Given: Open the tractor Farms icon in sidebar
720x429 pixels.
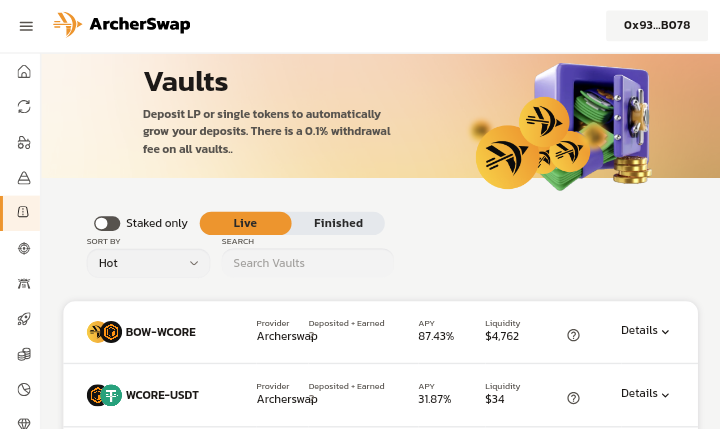Looking at the screenshot, I should [24, 142].
